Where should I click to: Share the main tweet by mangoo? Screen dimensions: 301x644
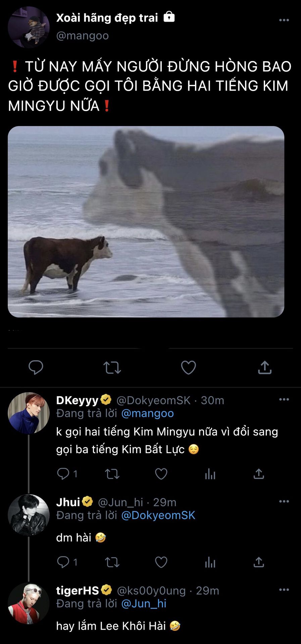(264, 368)
